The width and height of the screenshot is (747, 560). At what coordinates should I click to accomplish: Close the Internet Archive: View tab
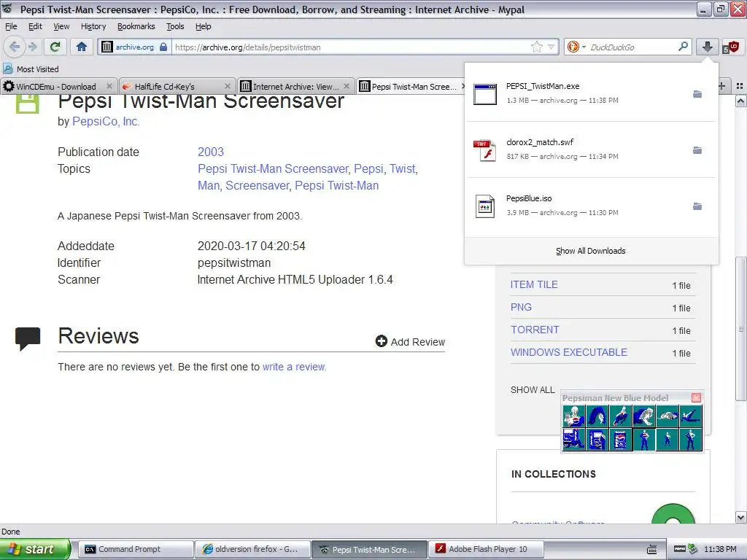click(347, 86)
